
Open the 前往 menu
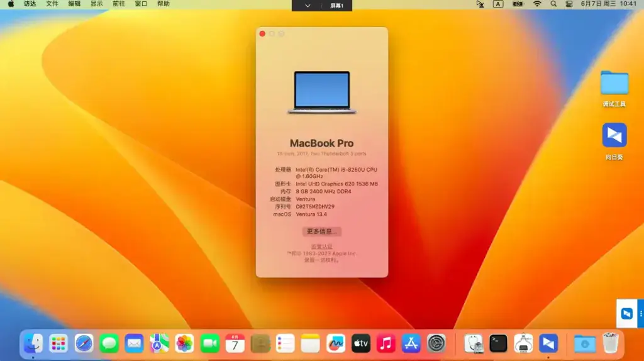119,4
